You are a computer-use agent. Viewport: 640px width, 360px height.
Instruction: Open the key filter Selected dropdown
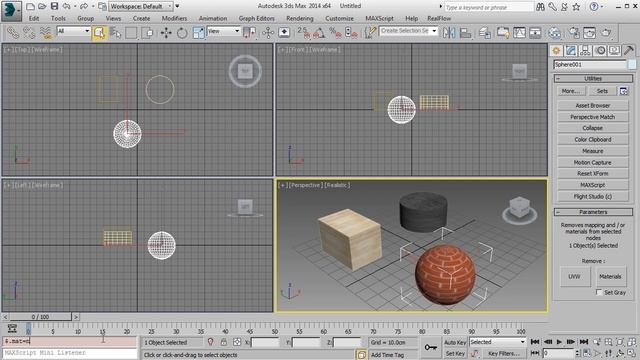[497, 342]
